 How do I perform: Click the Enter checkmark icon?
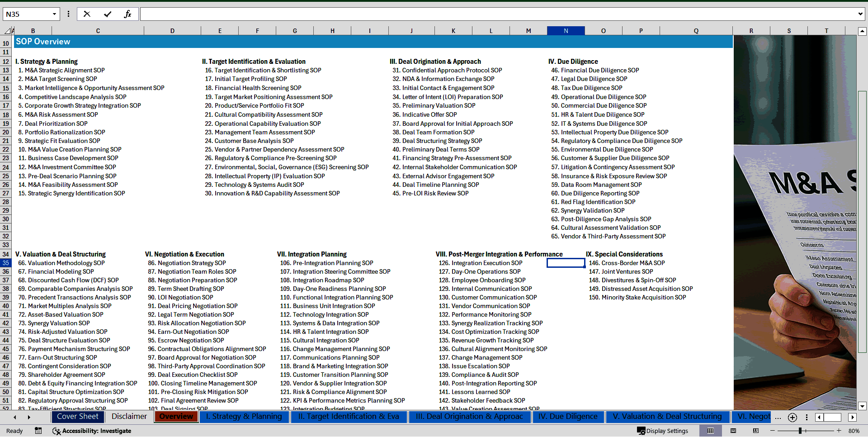[108, 14]
